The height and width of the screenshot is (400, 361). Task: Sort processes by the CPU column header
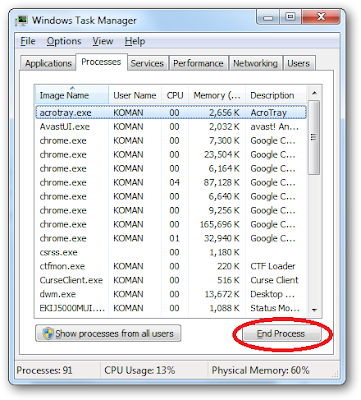(175, 95)
